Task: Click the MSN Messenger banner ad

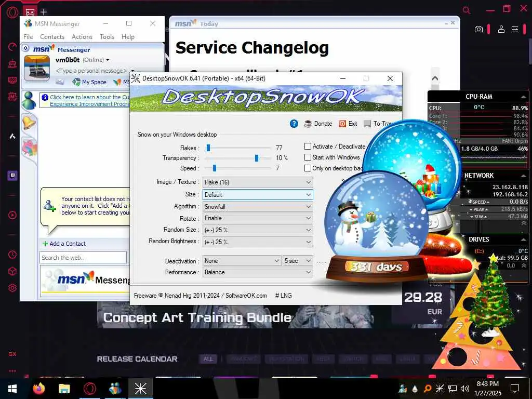Action: click(x=86, y=280)
